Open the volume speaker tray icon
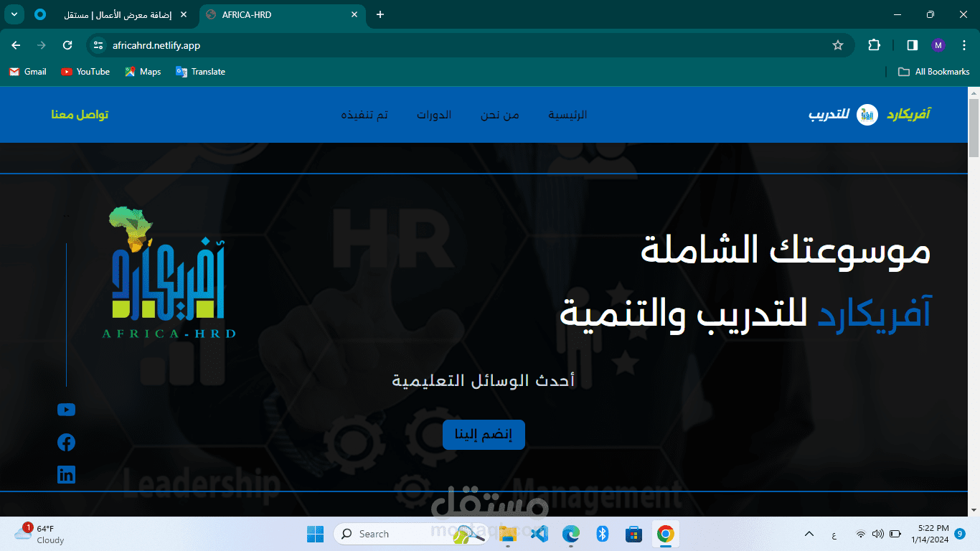 pos(877,534)
